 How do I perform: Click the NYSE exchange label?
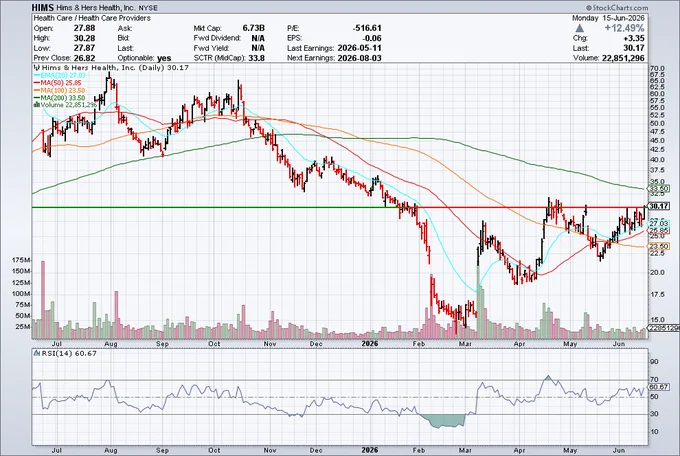[148, 8]
